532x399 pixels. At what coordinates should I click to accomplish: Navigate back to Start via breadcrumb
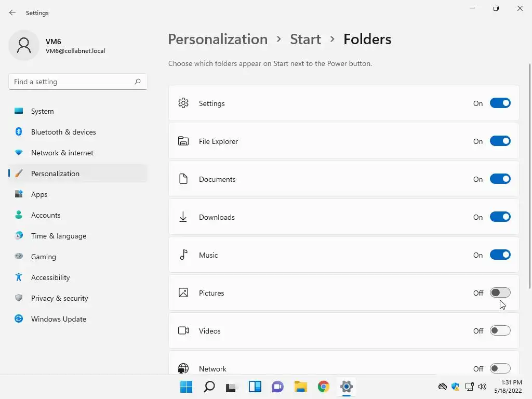305,39
